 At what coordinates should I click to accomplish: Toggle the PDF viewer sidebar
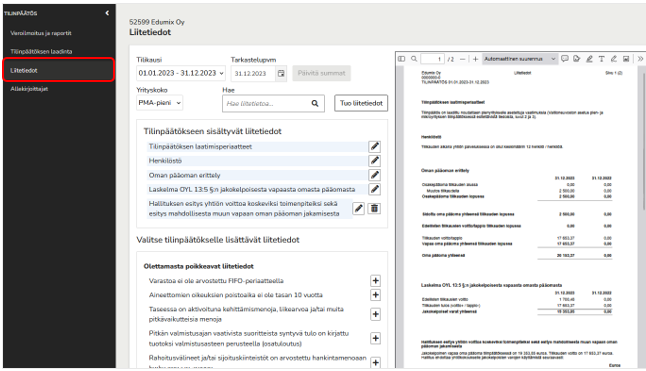pyautogui.click(x=401, y=59)
